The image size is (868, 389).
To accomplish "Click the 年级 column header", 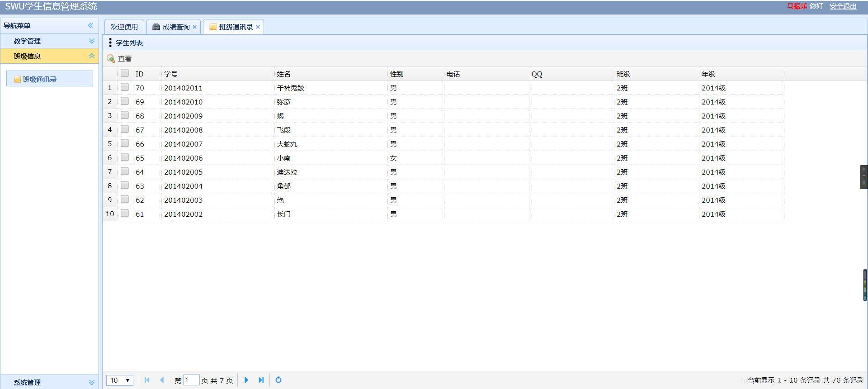I will coord(741,74).
